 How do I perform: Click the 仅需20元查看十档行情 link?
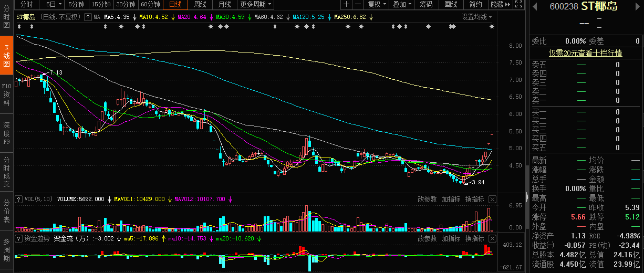586,53
